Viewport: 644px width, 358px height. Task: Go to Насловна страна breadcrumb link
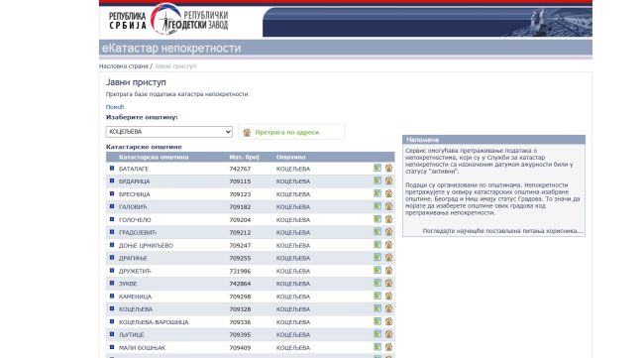tap(123, 66)
